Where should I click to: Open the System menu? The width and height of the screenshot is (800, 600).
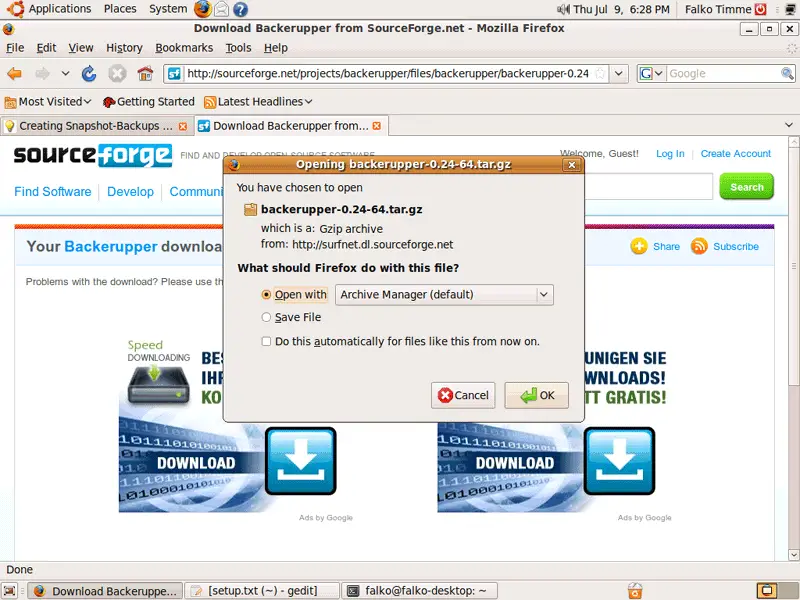(168, 9)
